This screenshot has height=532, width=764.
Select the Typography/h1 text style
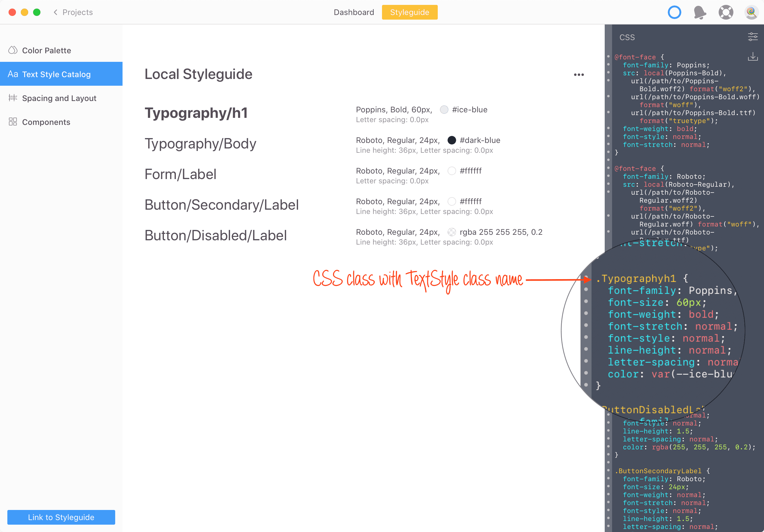(x=196, y=113)
